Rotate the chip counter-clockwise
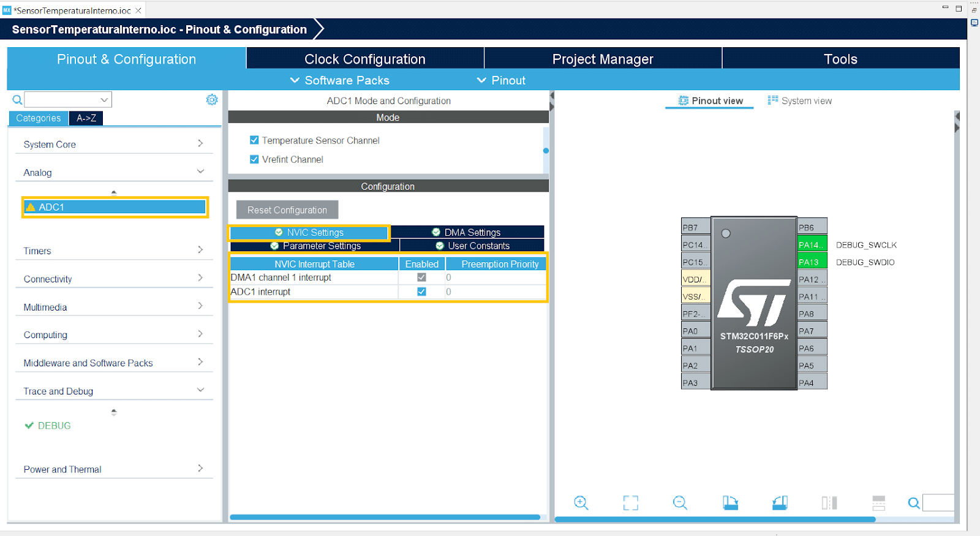The image size is (980, 536). pos(780,503)
